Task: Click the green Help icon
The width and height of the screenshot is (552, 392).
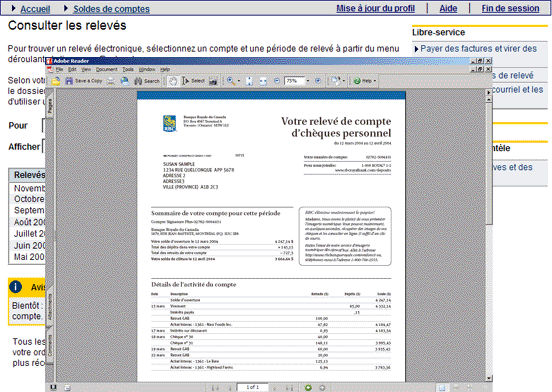Action: (357, 81)
